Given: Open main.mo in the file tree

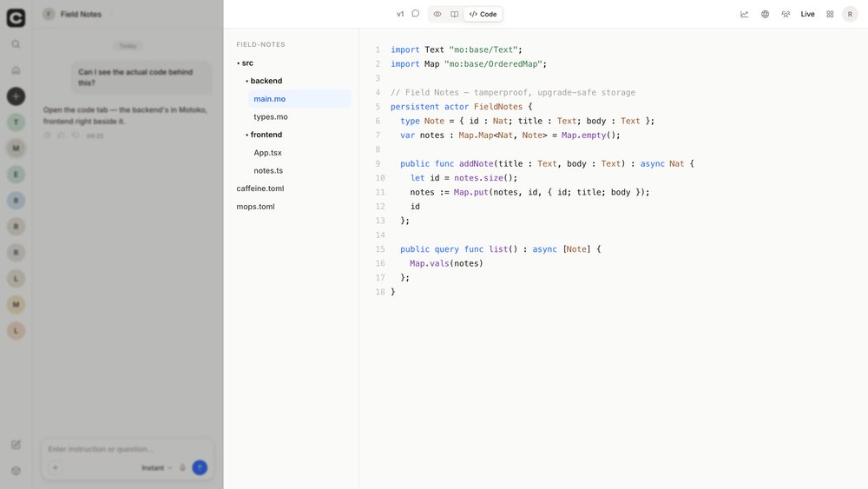Looking at the screenshot, I should [299, 98].
